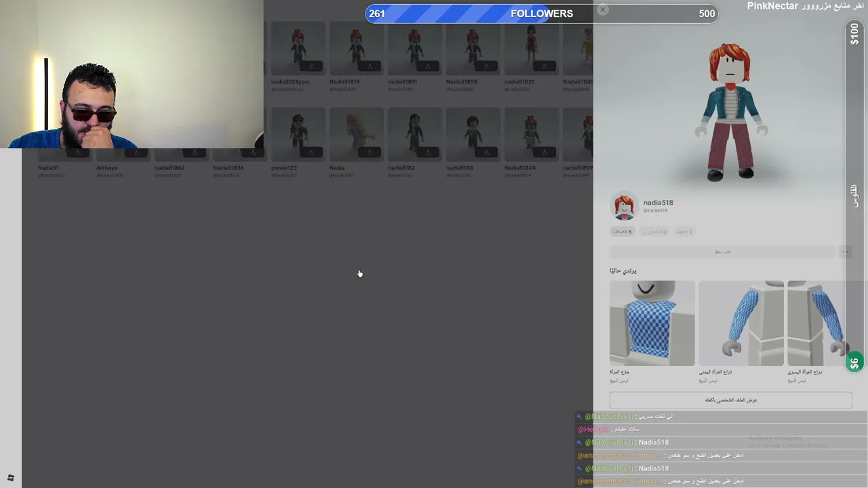Add friend icon on Nadia51824 card
This screenshot has height=488, width=868.
pos(545,152)
